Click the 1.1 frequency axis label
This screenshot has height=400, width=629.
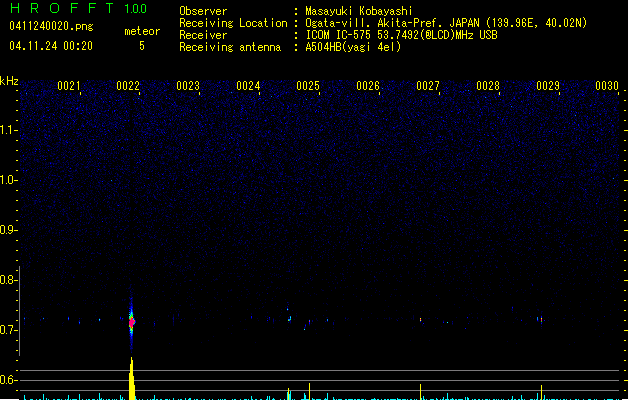pos(8,130)
